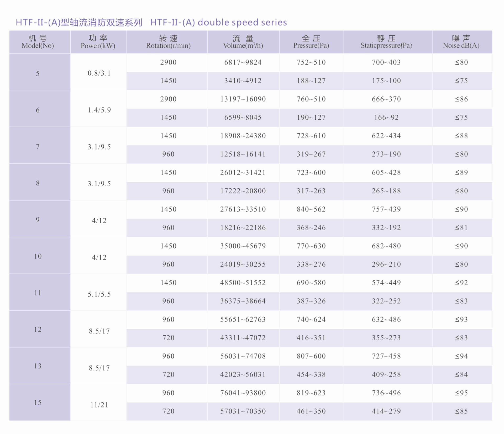Click noise value ≤85
Screen dimensions: 504x434
(461, 411)
